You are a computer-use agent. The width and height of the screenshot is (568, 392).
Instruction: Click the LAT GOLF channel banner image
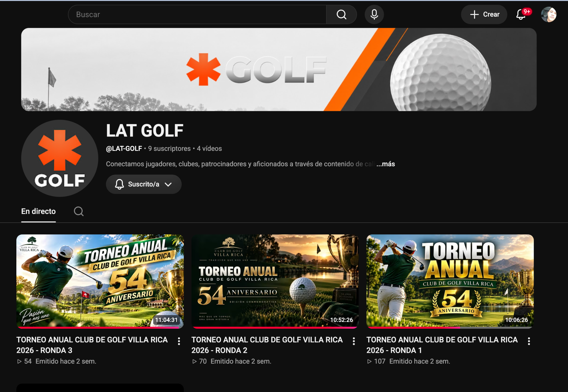pyautogui.click(x=279, y=69)
